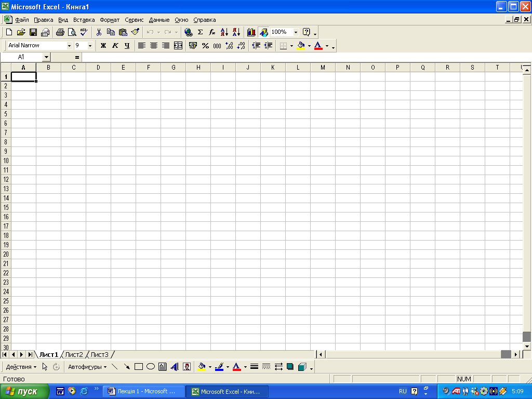Toggle align right

point(166,46)
